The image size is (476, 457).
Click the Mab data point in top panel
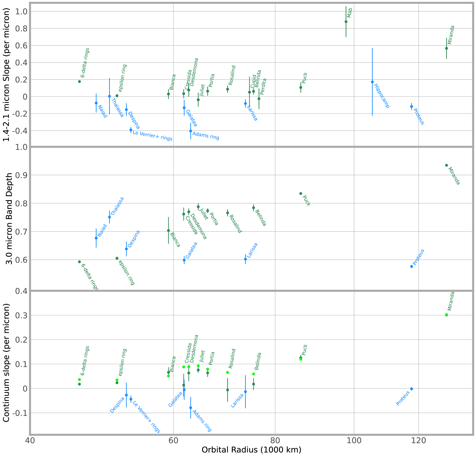(346, 22)
